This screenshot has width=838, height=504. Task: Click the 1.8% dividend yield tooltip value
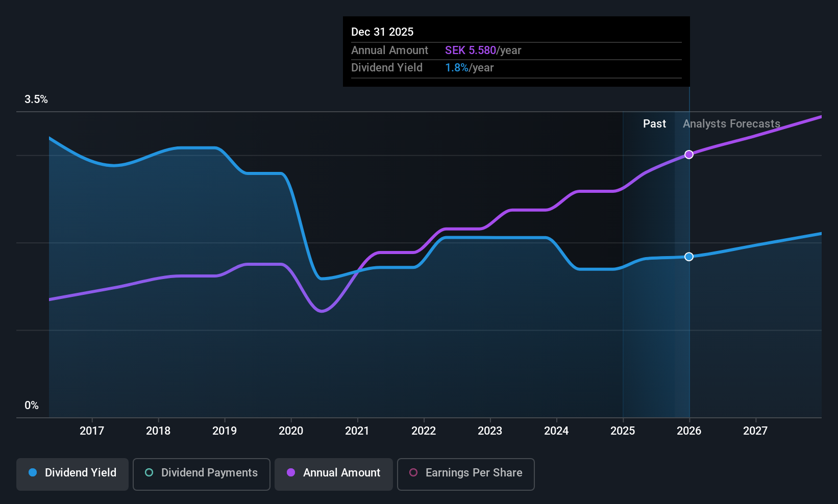[457, 68]
